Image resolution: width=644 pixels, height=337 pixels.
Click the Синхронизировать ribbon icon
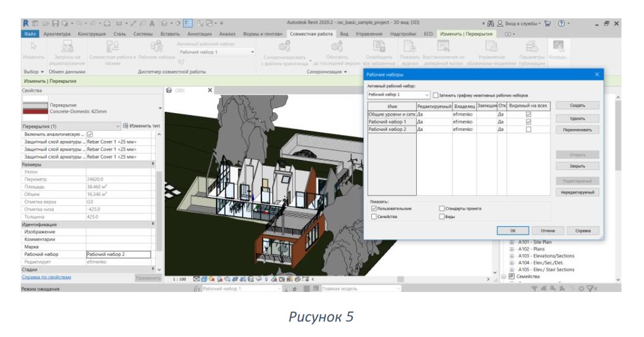(x=284, y=46)
